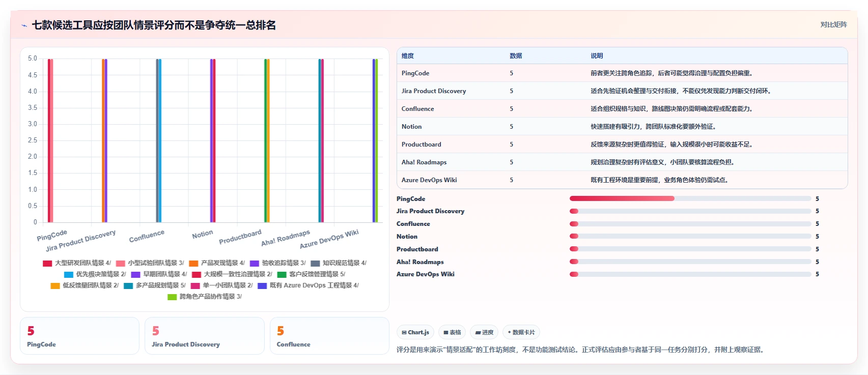This screenshot has width=868, height=375.
Task: Select the PingCode table row name
Action: point(415,73)
